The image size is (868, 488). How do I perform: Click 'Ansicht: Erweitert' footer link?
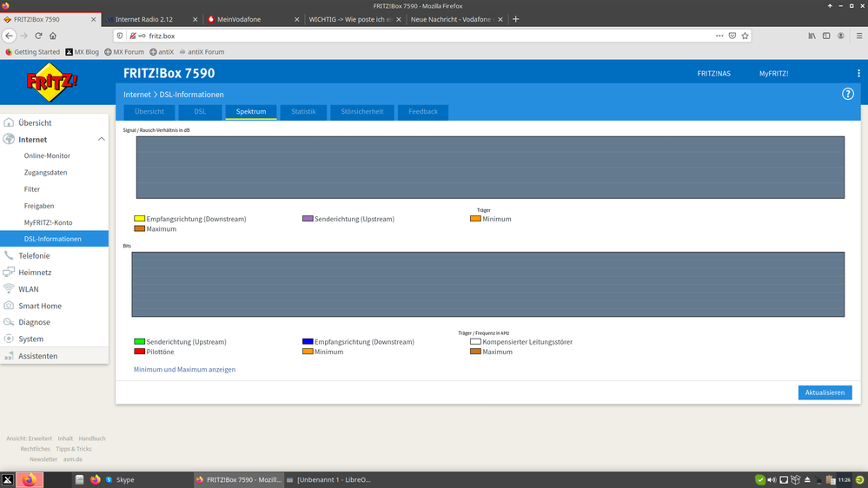click(x=29, y=439)
